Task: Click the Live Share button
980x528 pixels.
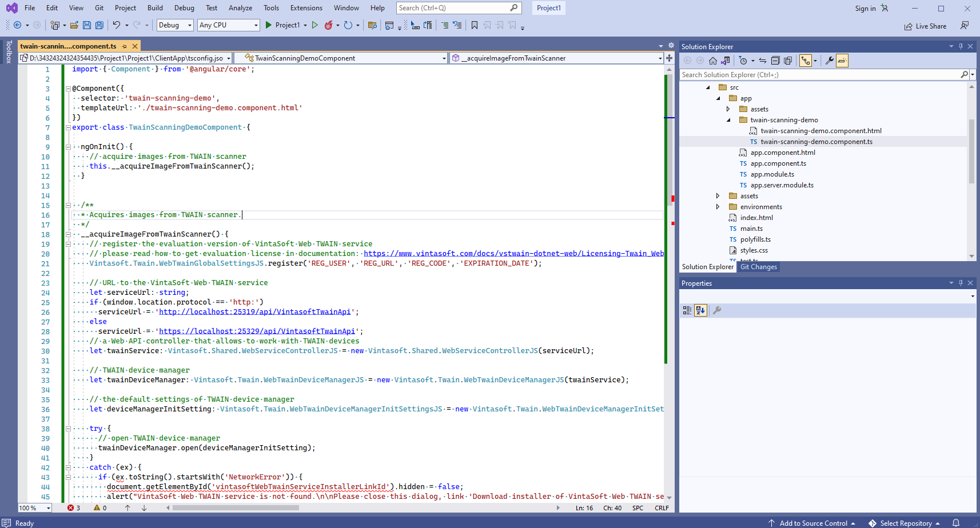Action: coord(925,26)
